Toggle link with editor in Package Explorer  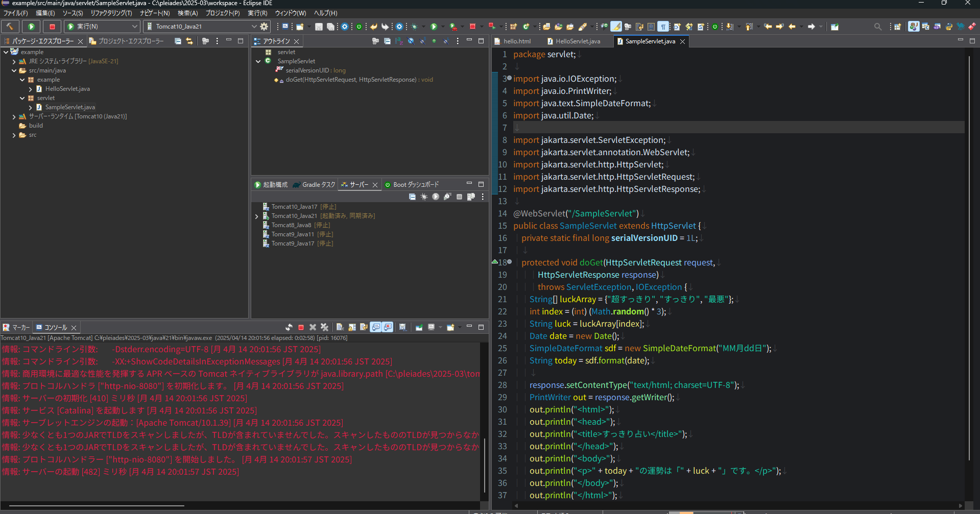189,41
